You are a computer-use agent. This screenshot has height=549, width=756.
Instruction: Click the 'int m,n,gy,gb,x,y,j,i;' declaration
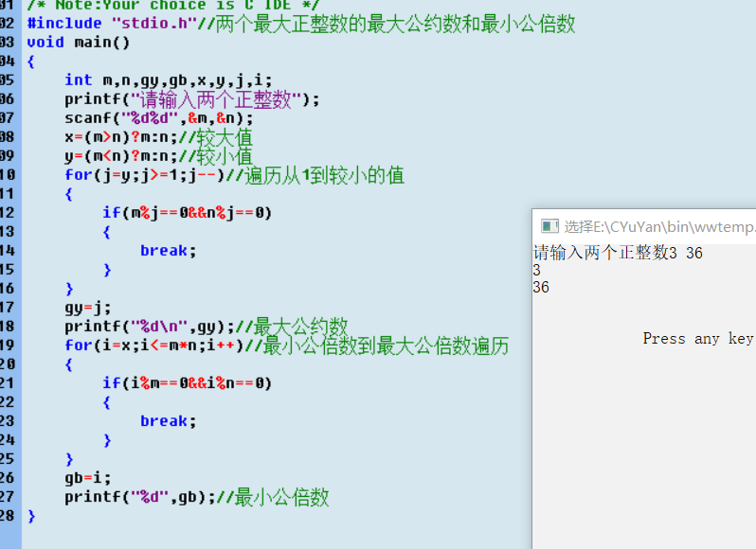pos(169,80)
